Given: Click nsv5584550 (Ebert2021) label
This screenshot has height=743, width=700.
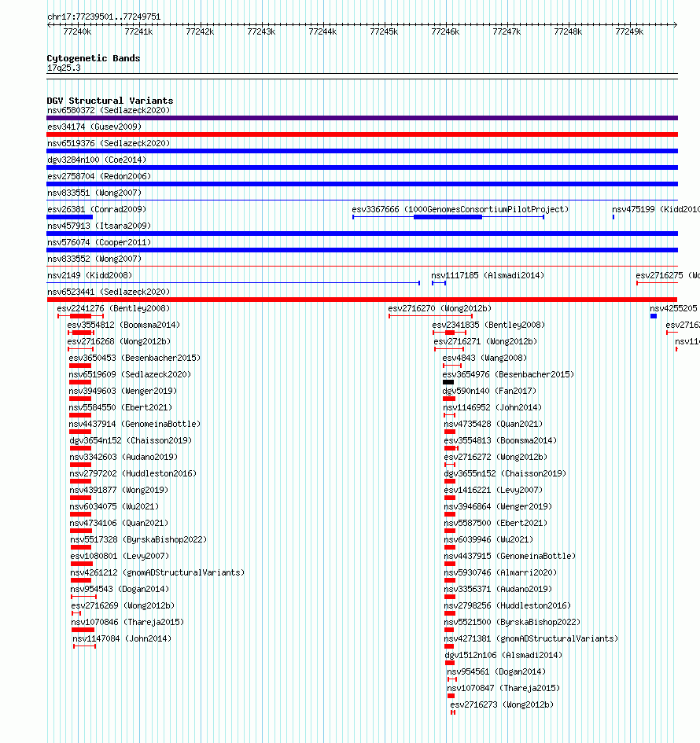Looking at the screenshot, I should click(x=120, y=407).
